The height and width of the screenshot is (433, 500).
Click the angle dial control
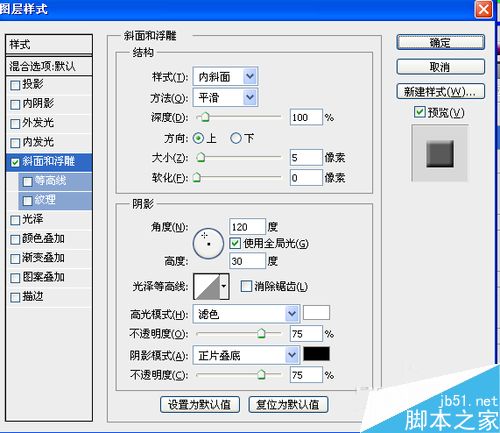pos(208,244)
